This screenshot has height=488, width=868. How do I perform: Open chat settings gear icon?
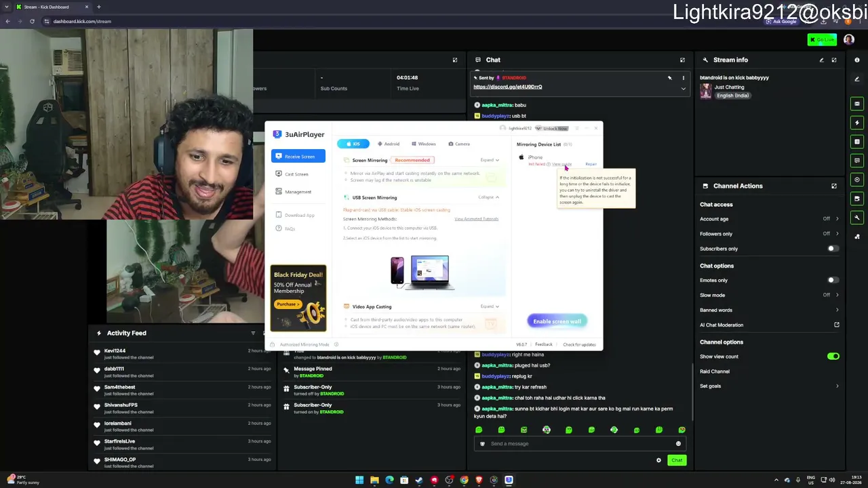(x=658, y=460)
